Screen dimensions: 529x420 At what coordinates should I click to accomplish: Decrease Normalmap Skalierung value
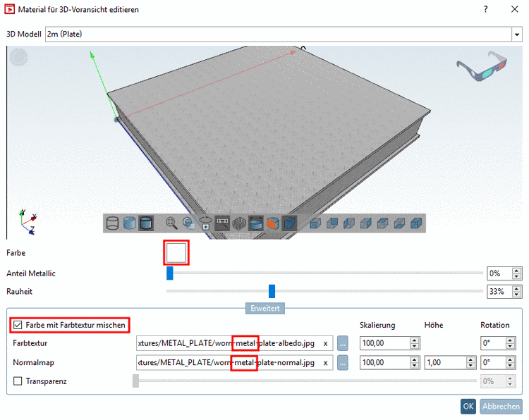click(x=414, y=366)
